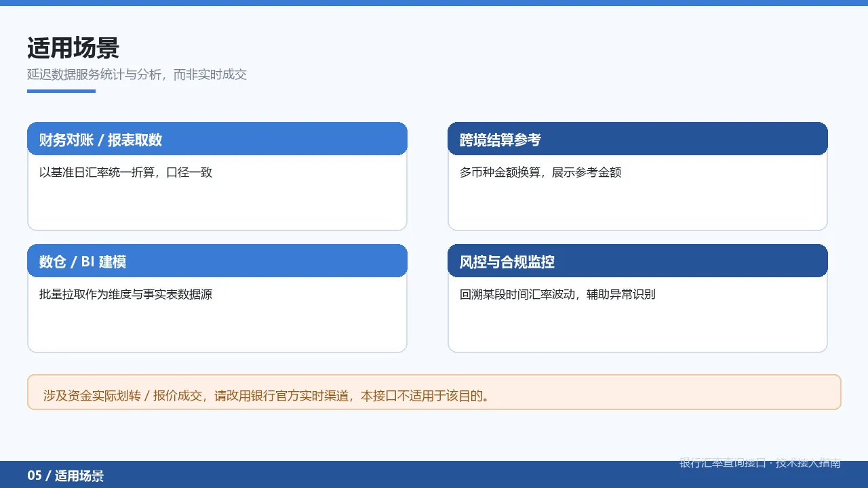Click footer label 05 / 适用场景
The image size is (868, 488).
pyautogui.click(x=66, y=476)
